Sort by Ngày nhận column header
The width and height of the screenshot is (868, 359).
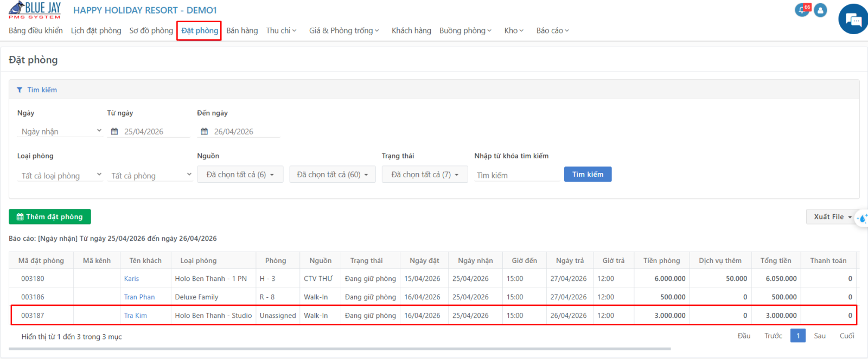tap(475, 260)
